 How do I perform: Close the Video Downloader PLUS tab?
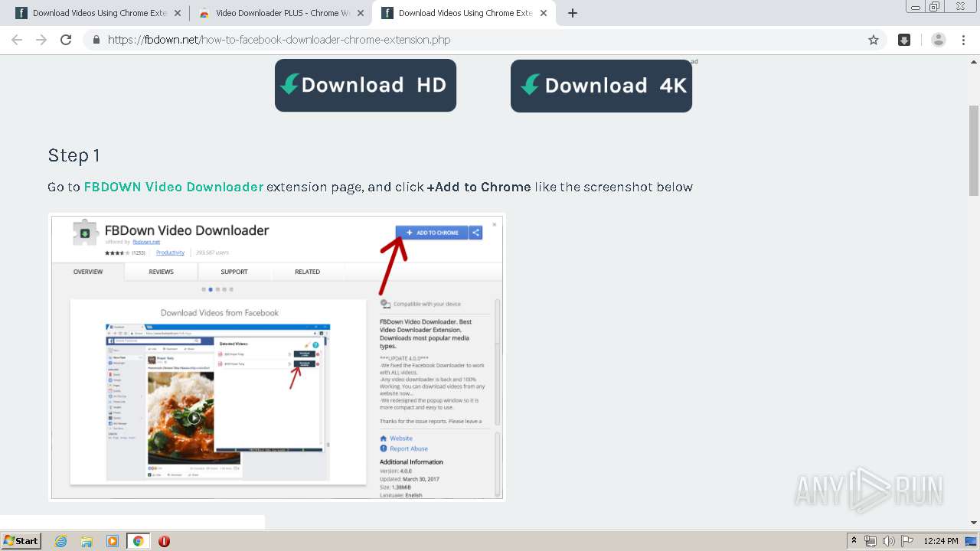pos(360,13)
